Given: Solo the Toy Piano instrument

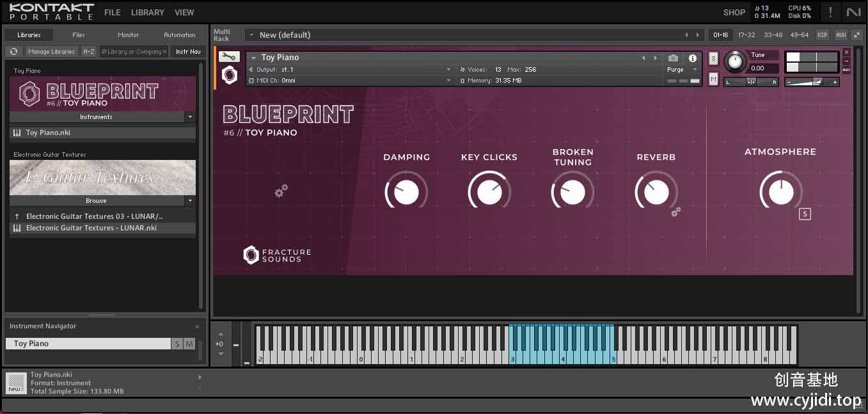Looking at the screenshot, I should click(x=713, y=59).
